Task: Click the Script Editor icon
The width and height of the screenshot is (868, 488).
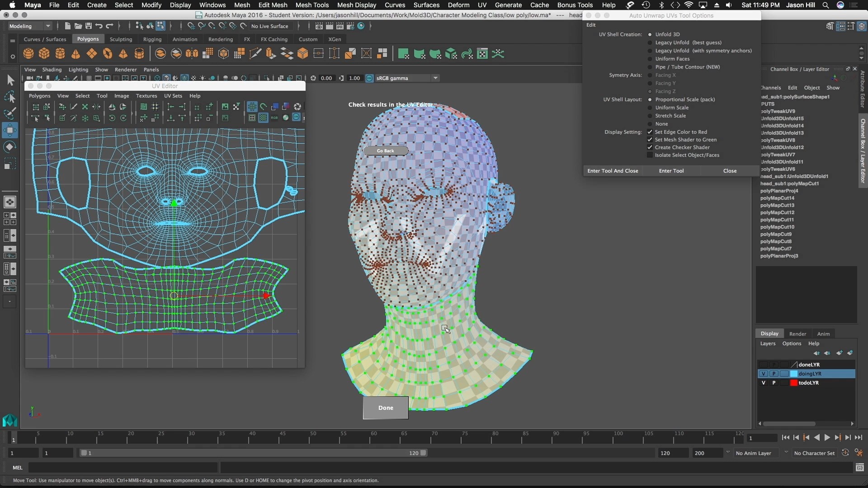Action: (x=859, y=467)
